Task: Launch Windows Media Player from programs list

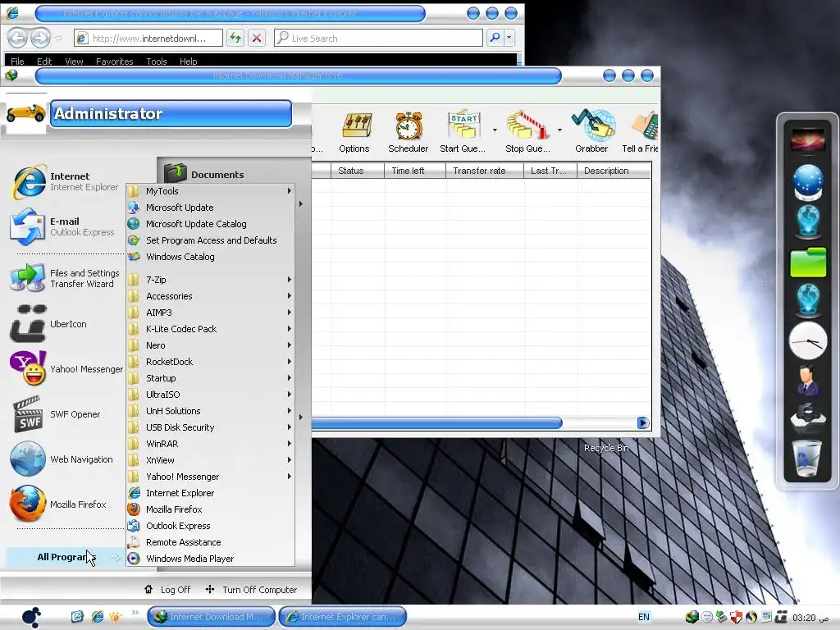Action: click(211, 559)
